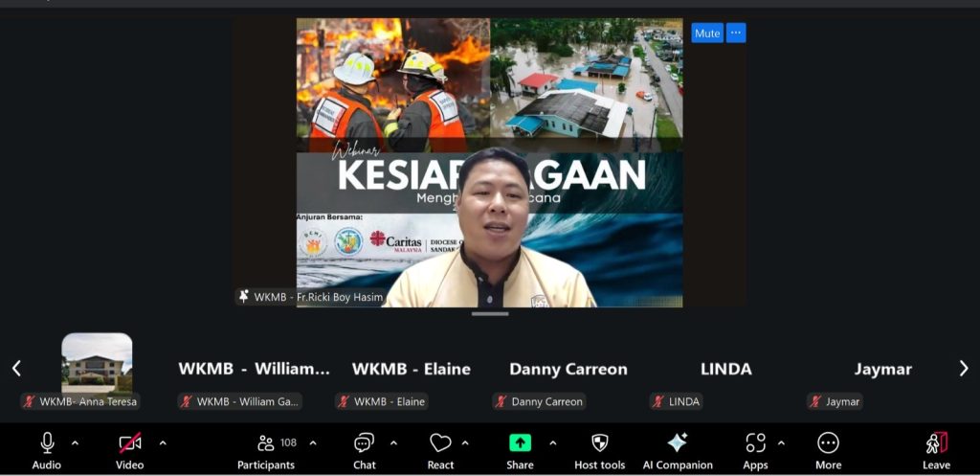This screenshot has width=980, height=476.
Task: Expand the Audio options chevron
Action: pos(76,442)
